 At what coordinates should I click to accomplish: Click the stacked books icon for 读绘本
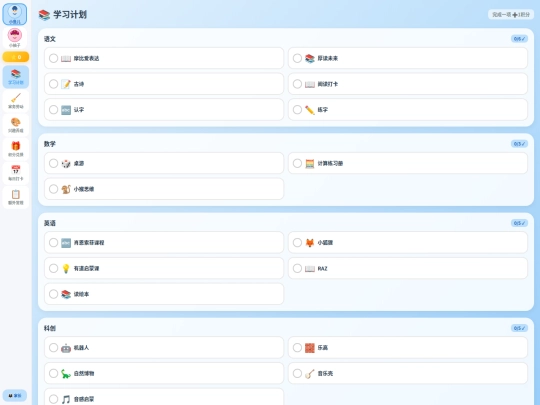pos(66,294)
